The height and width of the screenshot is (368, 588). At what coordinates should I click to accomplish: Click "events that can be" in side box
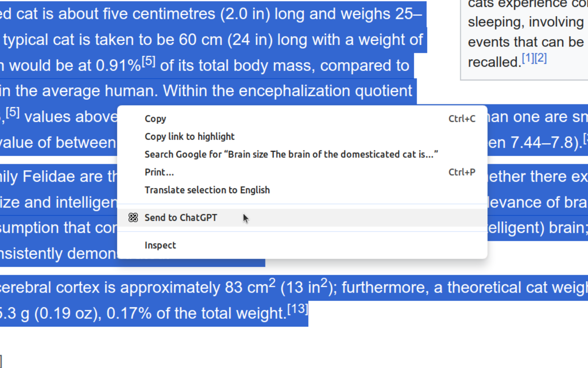(x=526, y=42)
